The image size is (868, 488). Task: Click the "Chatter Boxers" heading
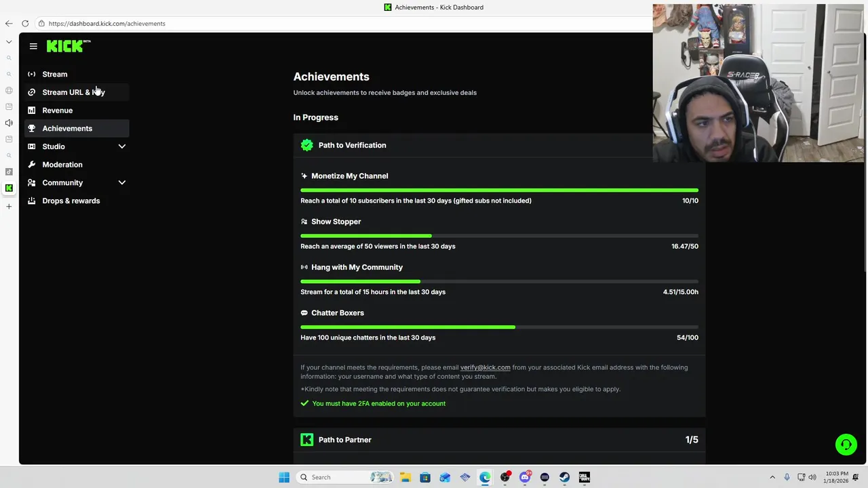click(338, 313)
